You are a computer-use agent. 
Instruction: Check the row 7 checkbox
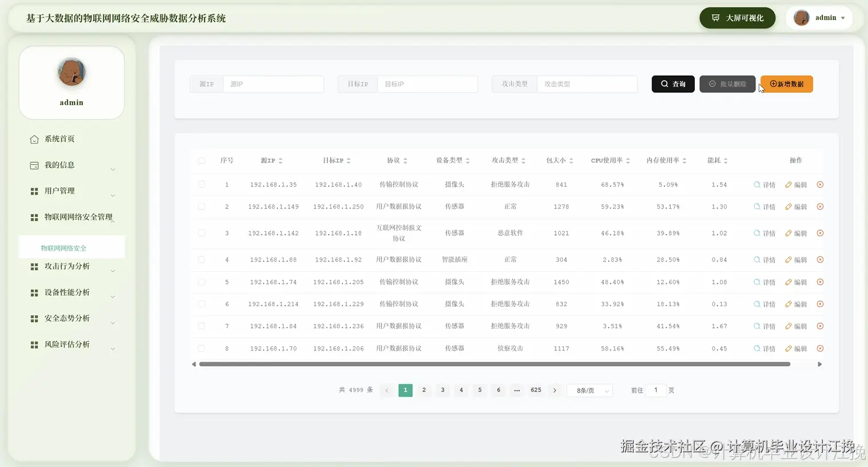point(201,326)
